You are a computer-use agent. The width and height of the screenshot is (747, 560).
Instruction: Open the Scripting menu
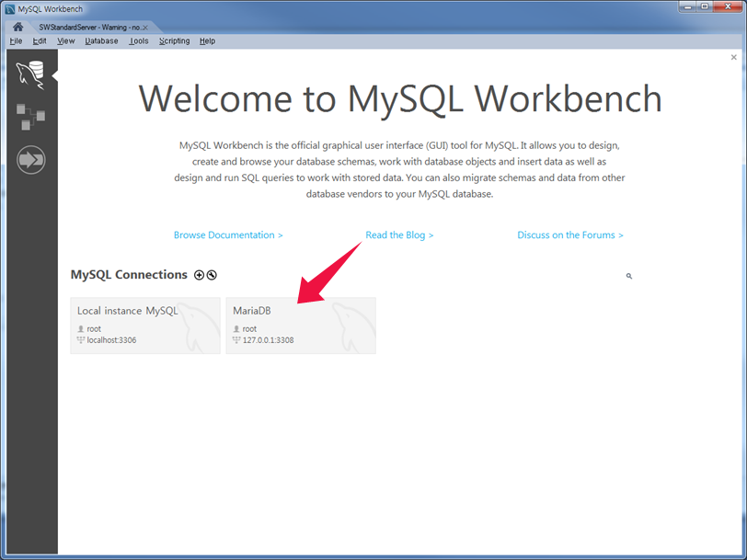coord(175,41)
